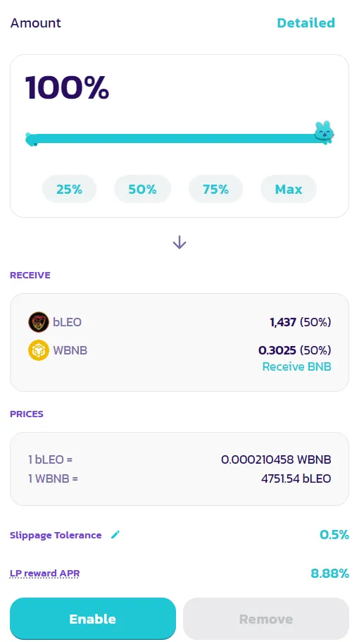Click the 0.5% slippage value
364x642 pixels.
[x=334, y=535]
